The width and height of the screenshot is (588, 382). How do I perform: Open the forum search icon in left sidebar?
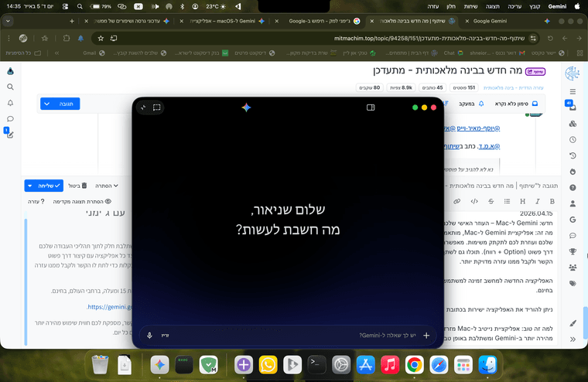(x=11, y=87)
